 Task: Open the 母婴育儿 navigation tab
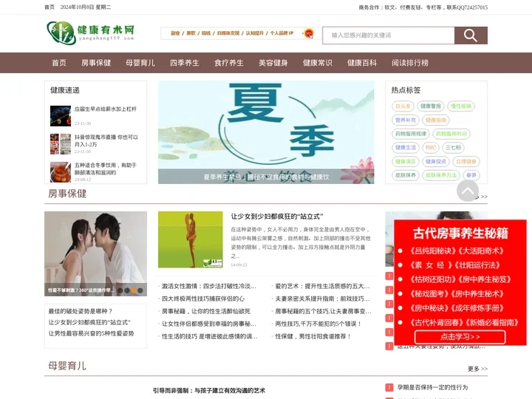(140, 63)
